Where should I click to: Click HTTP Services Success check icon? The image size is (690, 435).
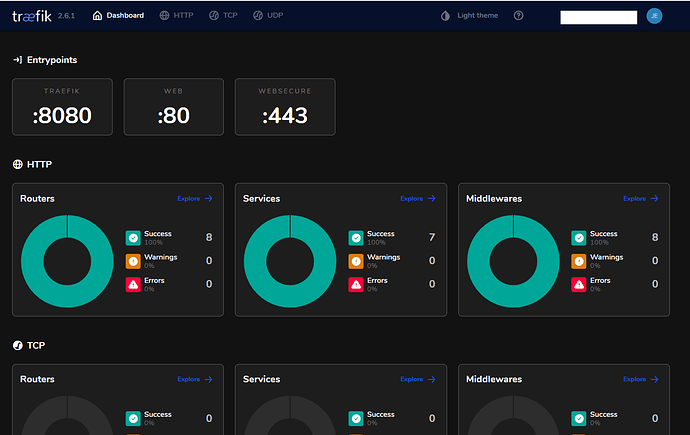[356, 238]
